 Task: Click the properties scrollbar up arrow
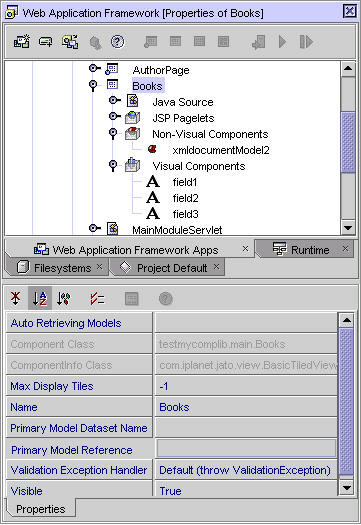pyautogui.click(x=346, y=320)
